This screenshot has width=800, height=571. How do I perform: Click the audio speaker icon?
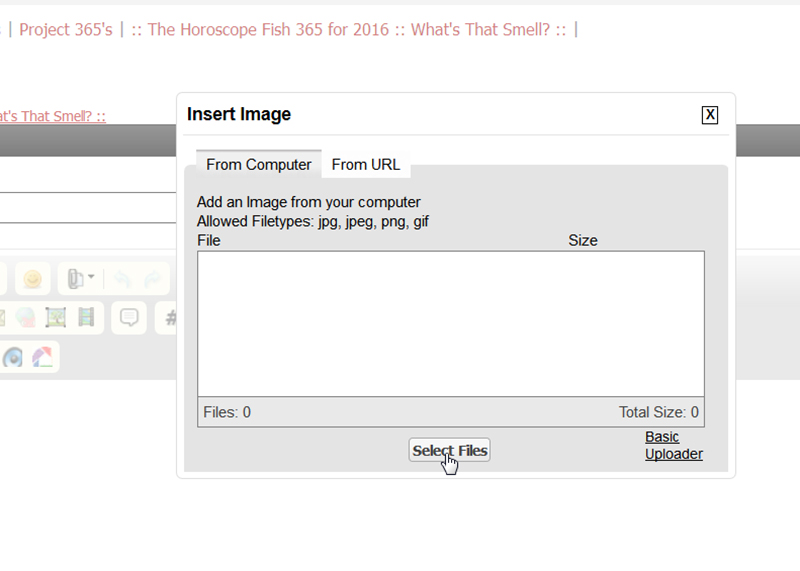(12, 357)
